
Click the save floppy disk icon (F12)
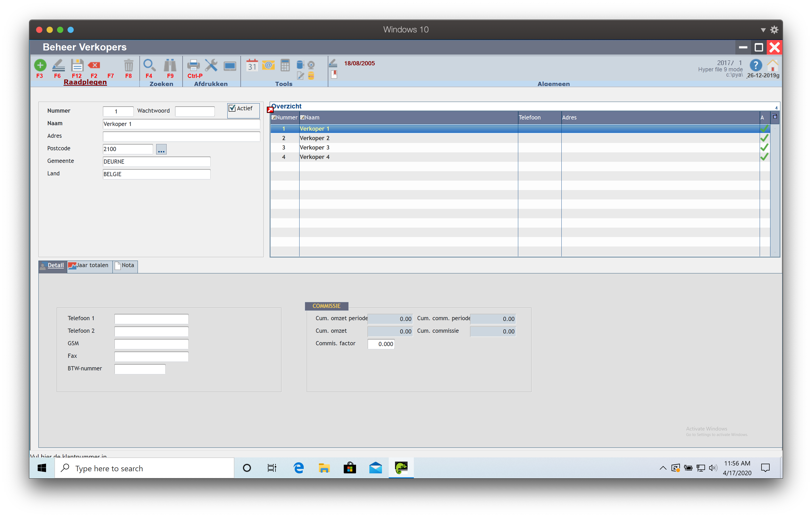pos(77,65)
